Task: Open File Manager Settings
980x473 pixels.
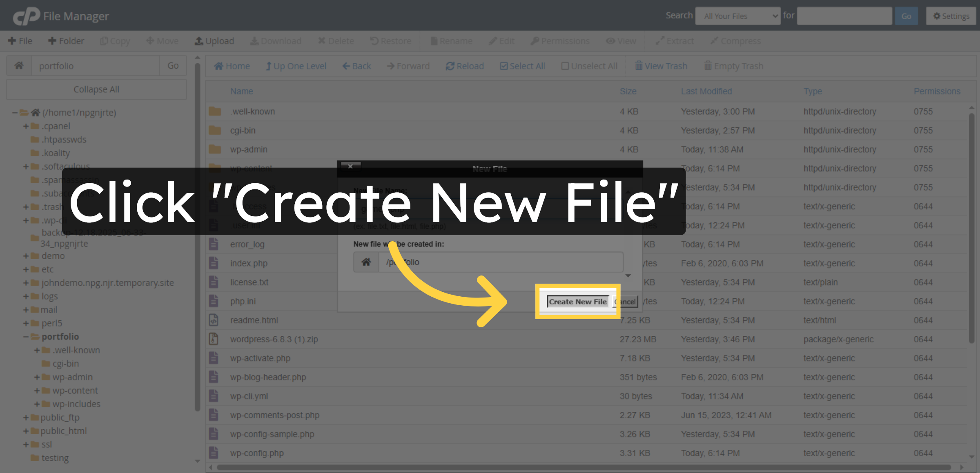Action: click(951, 16)
